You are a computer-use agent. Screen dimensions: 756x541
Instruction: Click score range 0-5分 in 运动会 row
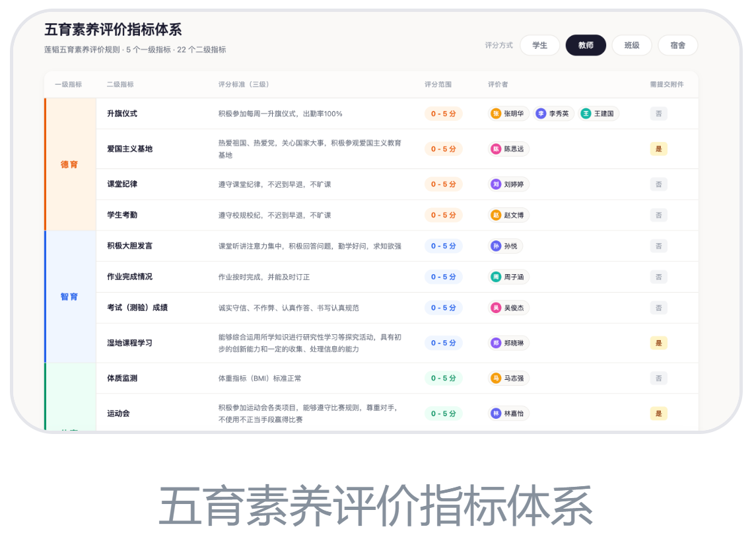point(443,414)
